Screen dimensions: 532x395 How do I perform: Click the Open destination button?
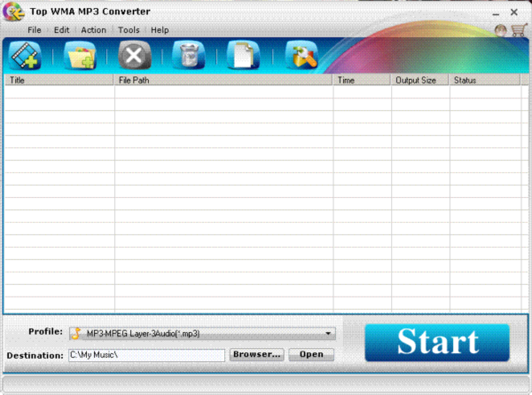(x=311, y=354)
